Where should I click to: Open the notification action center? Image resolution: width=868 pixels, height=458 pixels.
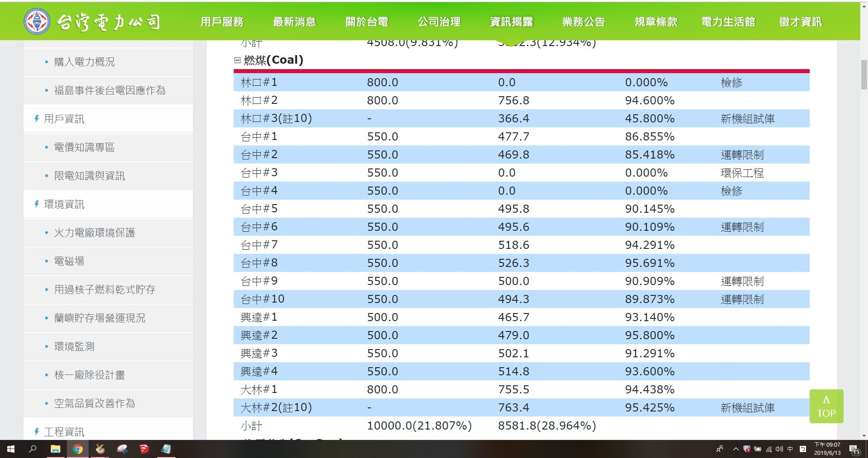point(855,449)
